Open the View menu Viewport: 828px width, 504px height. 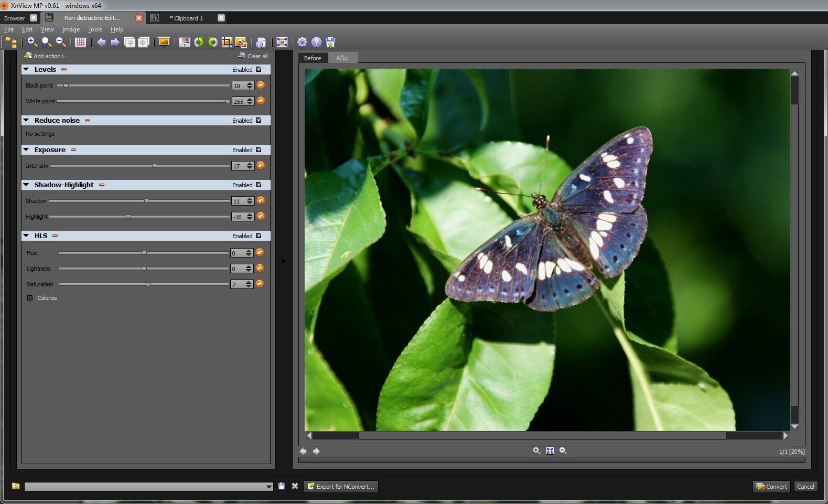click(x=47, y=29)
